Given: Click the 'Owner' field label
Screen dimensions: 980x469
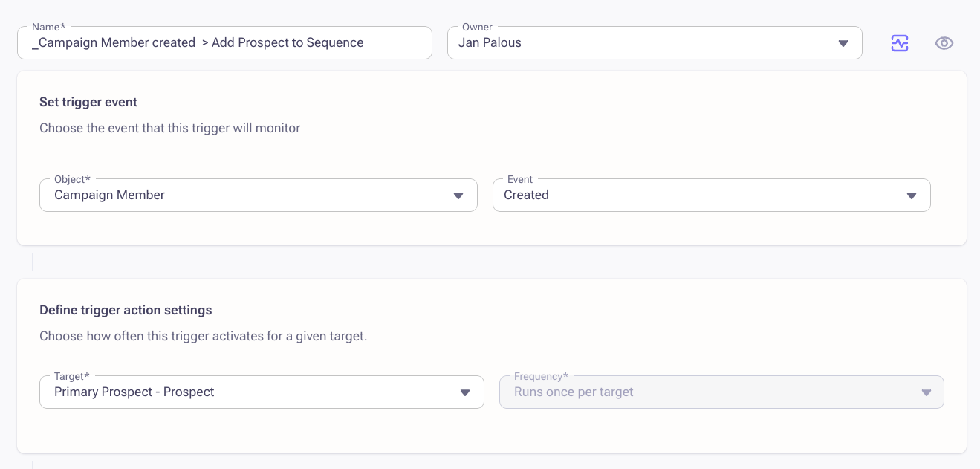Looking at the screenshot, I should [x=477, y=27].
